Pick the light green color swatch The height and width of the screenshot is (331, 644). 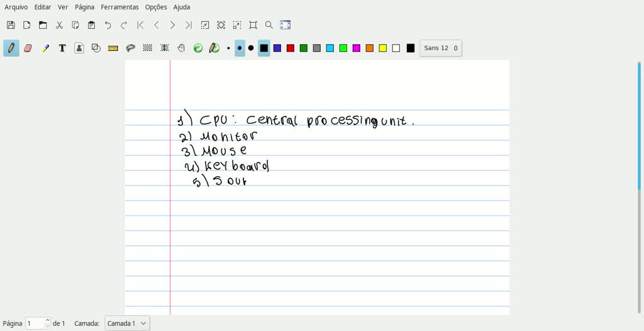point(343,48)
